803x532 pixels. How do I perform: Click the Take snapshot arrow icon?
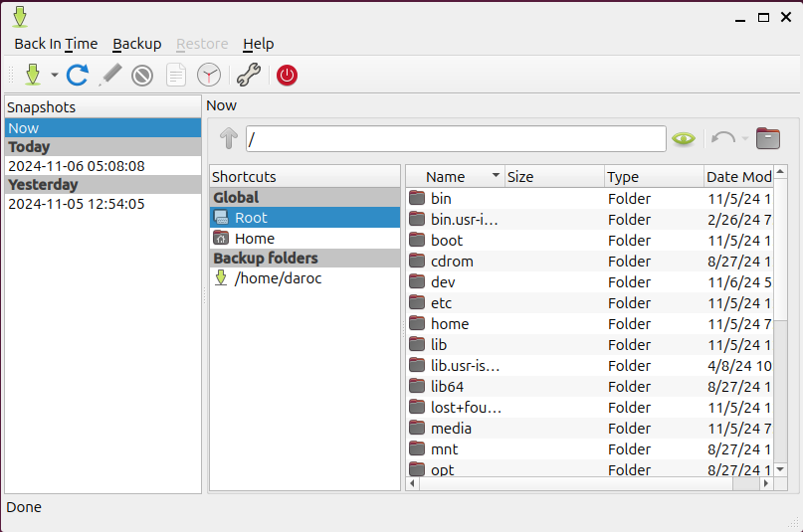[x=33, y=75]
